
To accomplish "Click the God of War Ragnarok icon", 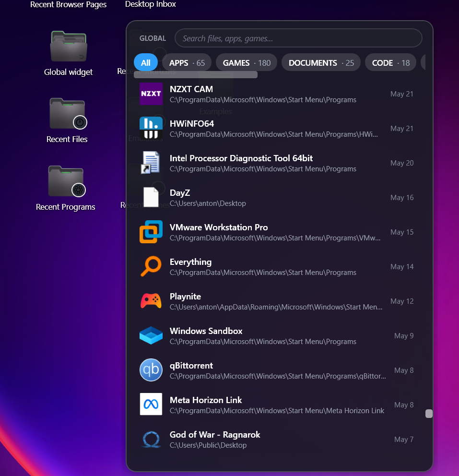I will pyautogui.click(x=151, y=439).
